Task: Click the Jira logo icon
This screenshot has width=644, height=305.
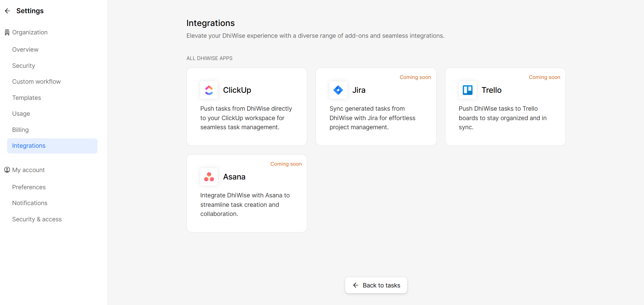Action: point(338,90)
